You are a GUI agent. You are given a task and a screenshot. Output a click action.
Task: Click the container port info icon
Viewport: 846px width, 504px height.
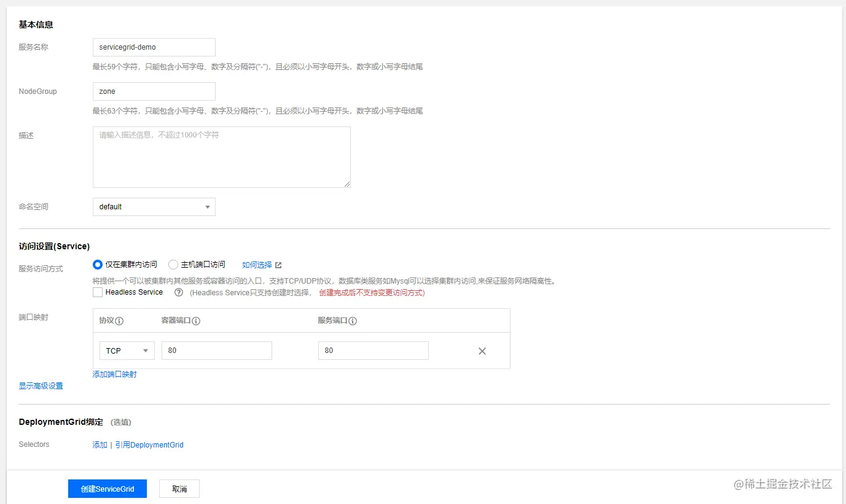point(196,321)
